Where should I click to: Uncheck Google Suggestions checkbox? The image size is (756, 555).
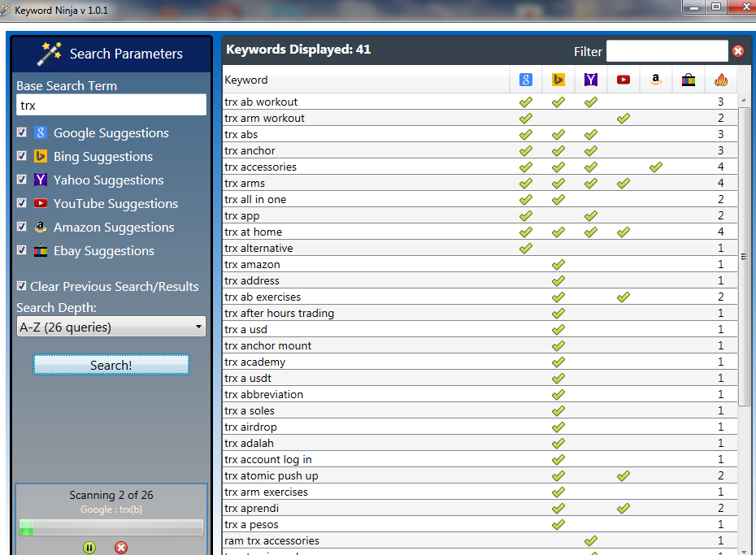pos(22,132)
